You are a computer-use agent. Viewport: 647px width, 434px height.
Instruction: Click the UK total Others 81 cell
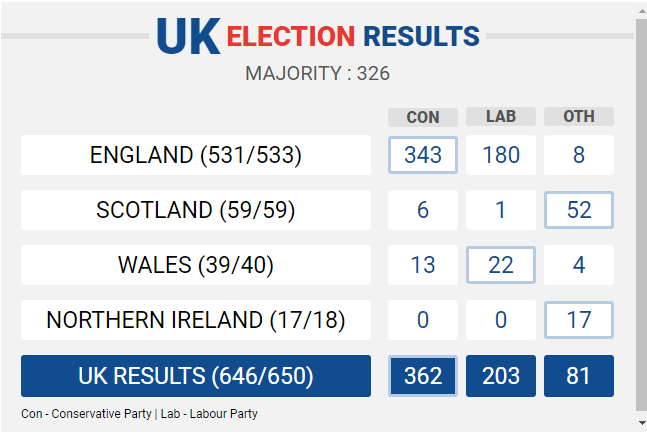click(x=579, y=376)
